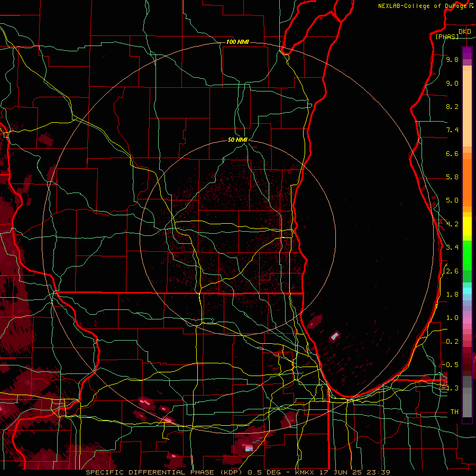Select the -0.5 scale label
The height and width of the screenshot is (476, 476).
coord(450,364)
